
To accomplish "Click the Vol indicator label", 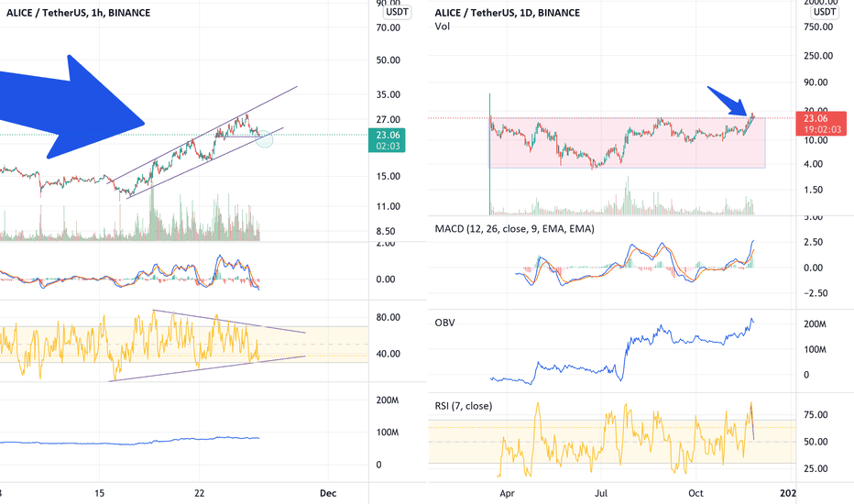I will point(443,27).
